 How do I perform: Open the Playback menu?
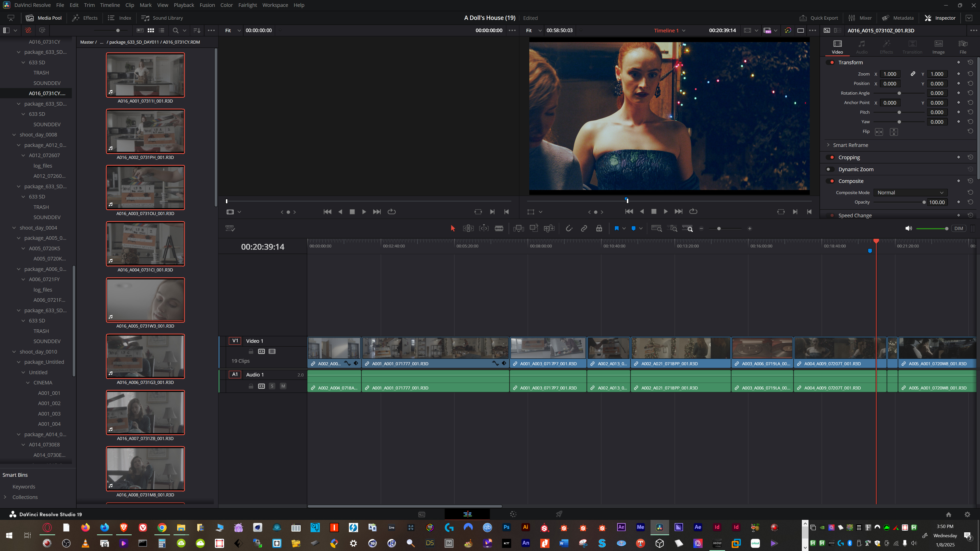[184, 5]
